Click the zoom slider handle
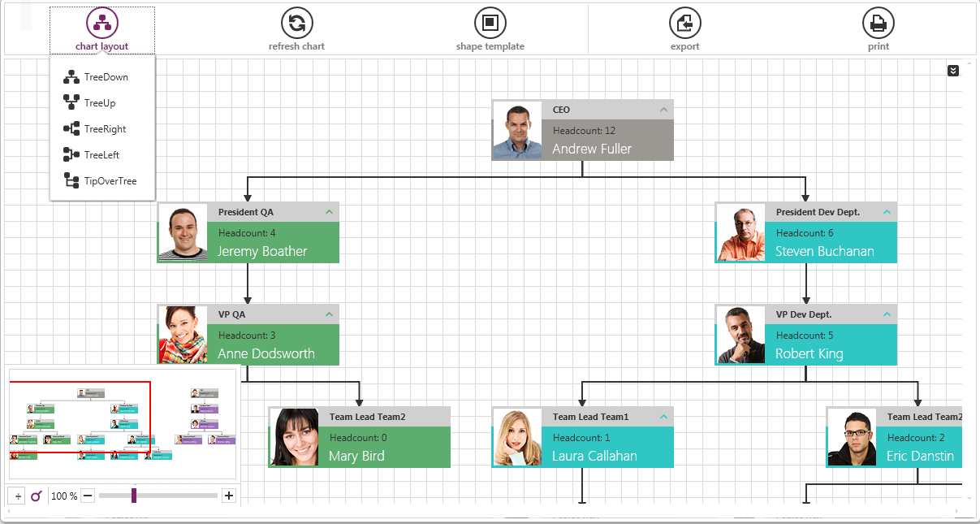The image size is (980, 524). [x=134, y=496]
